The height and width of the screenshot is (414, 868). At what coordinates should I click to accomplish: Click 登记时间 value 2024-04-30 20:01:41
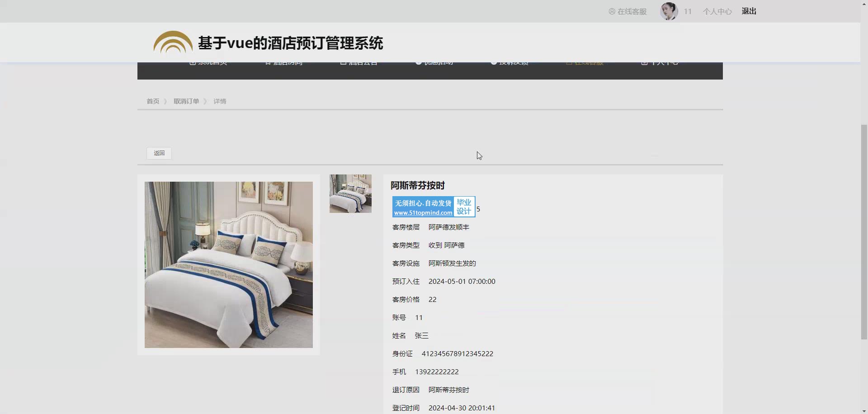462,408
